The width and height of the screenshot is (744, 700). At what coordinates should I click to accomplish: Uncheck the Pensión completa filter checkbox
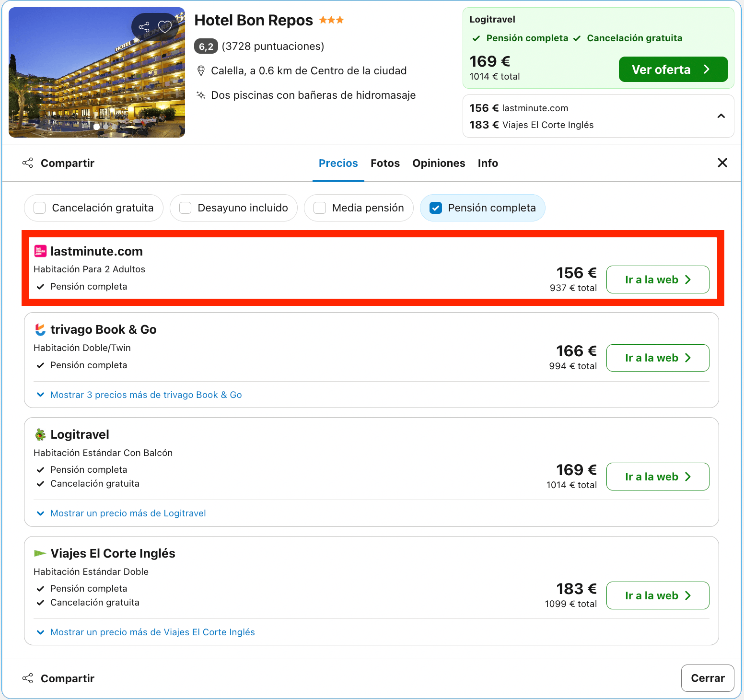[x=436, y=208]
